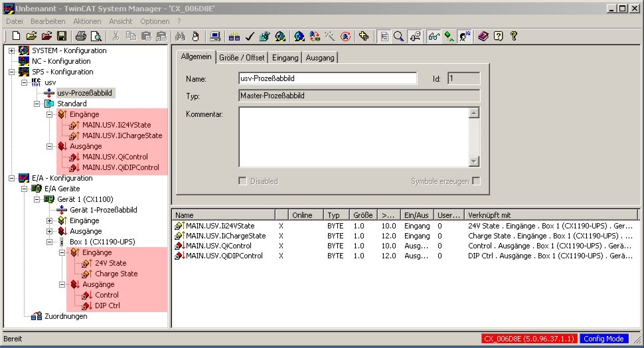Click into the Name input field
This screenshot has width=644, height=348.
click(x=328, y=78)
